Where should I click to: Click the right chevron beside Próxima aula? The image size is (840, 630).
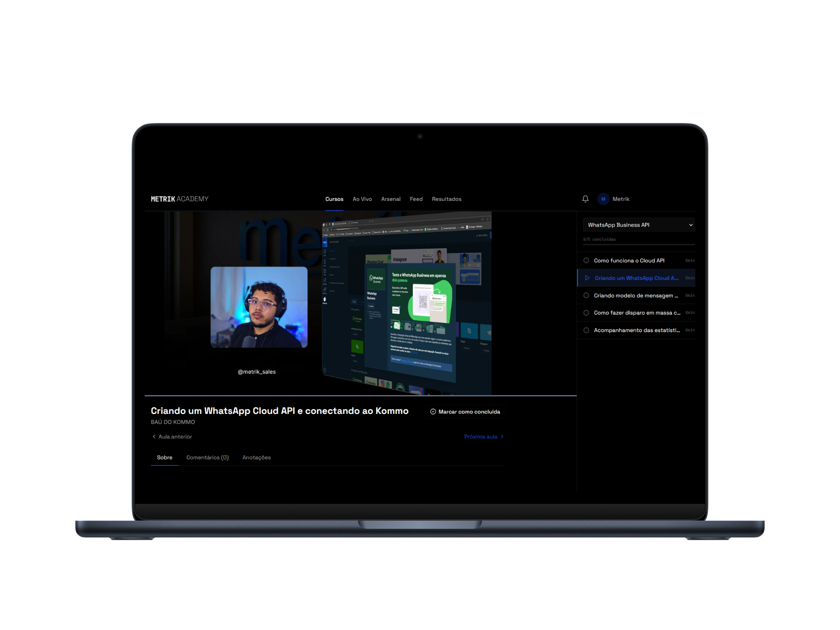point(502,437)
